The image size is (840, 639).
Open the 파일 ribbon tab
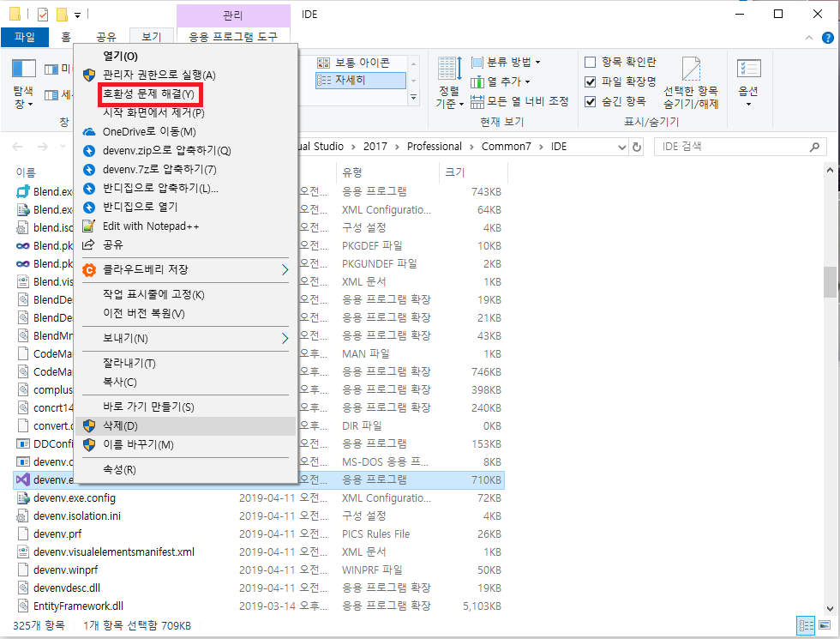(25, 37)
